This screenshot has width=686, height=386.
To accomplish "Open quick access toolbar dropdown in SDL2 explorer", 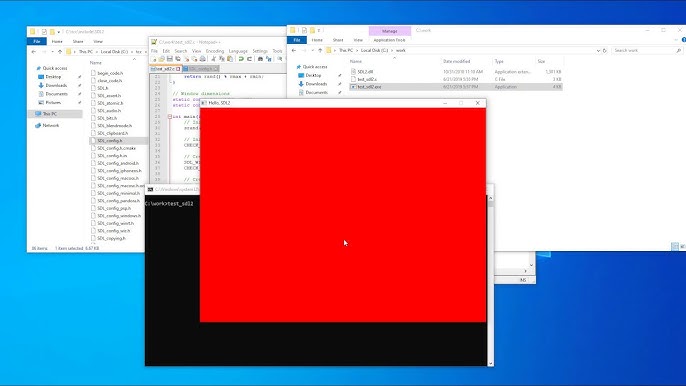I will 59,32.
